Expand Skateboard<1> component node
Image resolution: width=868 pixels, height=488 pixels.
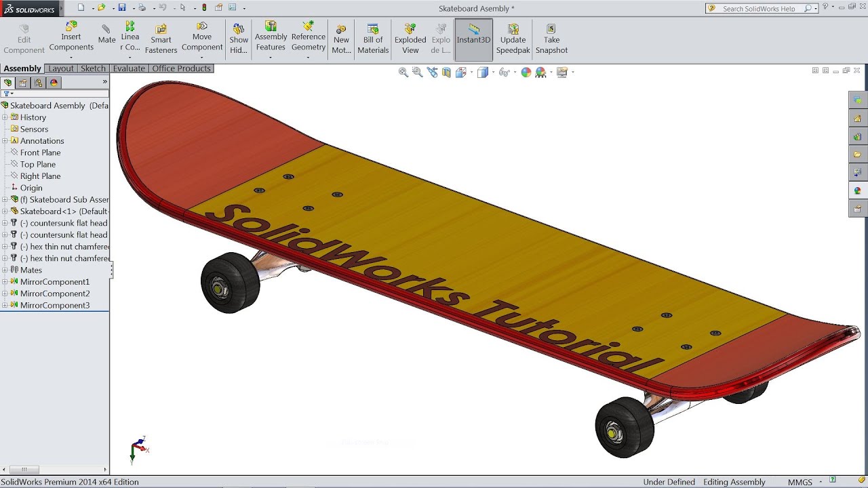[x=5, y=211]
